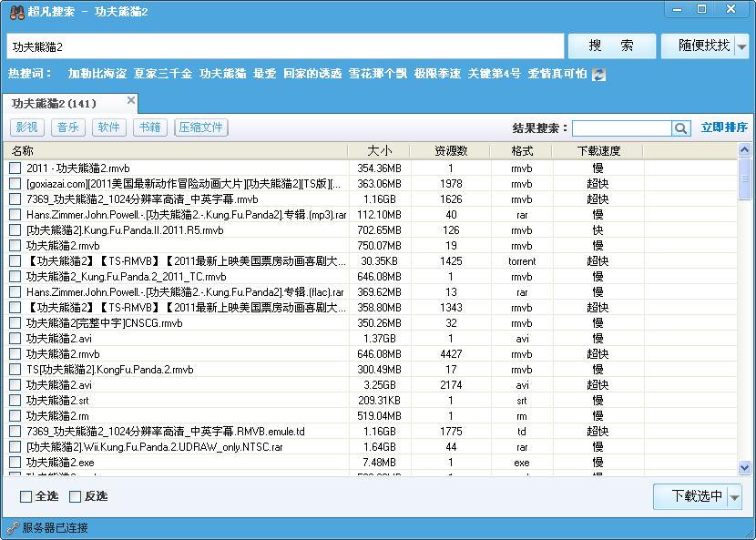Select the 压缩文件 archive category filter
This screenshot has height=540, width=756.
(199, 127)
